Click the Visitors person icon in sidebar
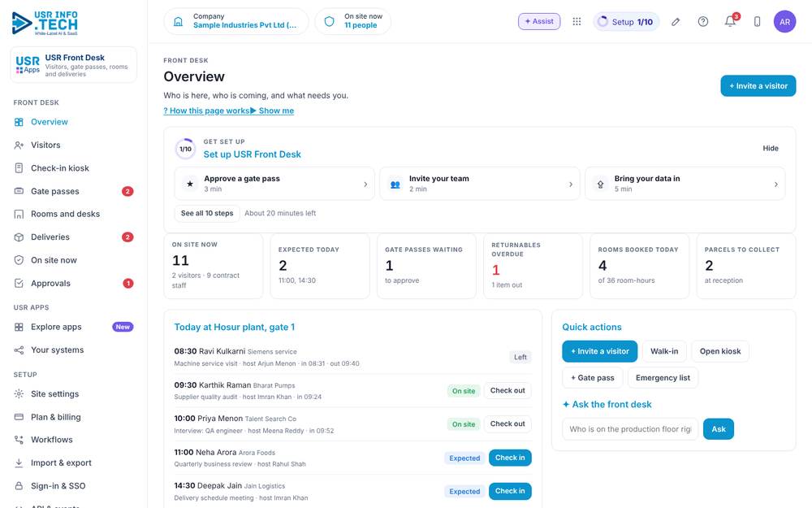The height and width of the screenshot is (508, 812). tap(19, 145)
